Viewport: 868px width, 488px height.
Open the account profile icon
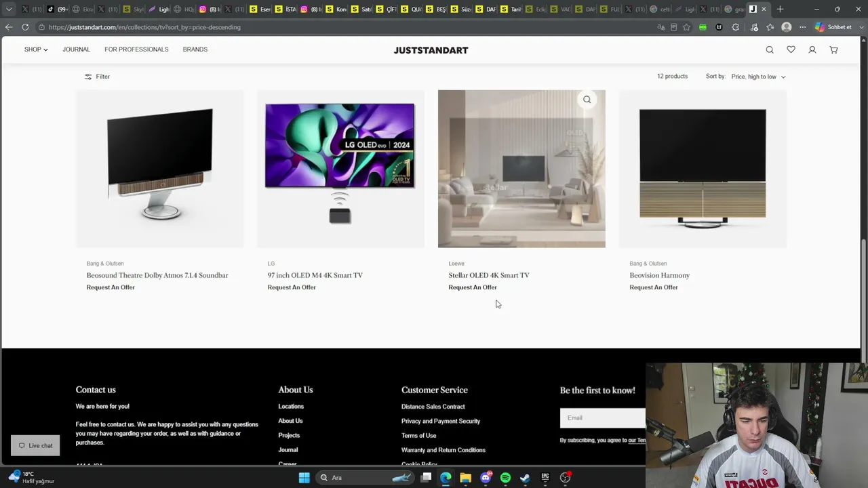(812, 49)
